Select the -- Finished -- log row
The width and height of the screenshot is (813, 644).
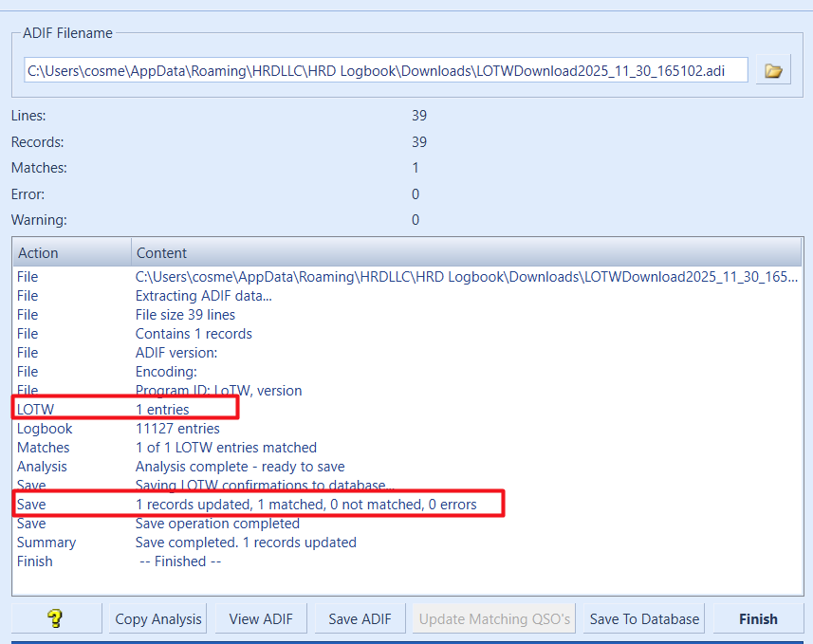coord(179,561)
